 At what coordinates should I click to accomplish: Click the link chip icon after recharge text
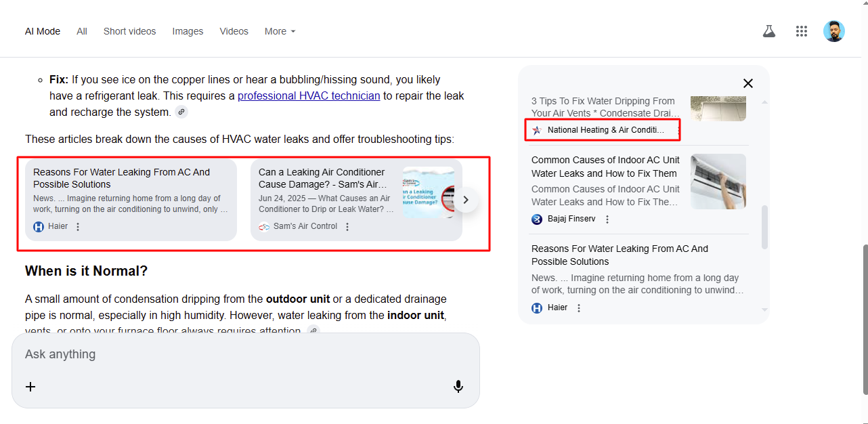coord(181,111)
